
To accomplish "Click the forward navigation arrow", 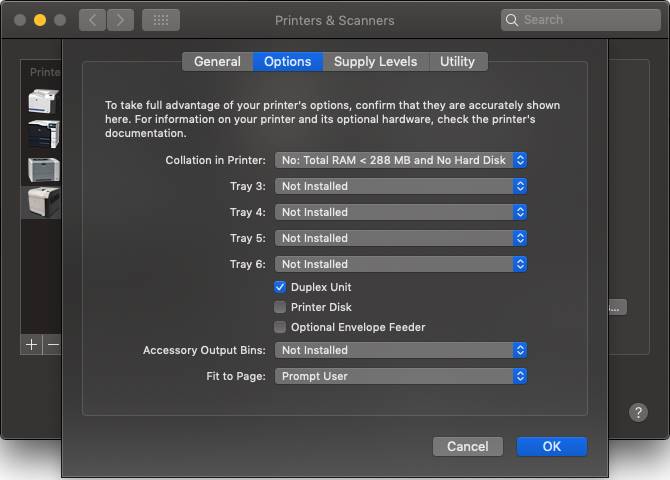I will (x=120, y=20).
